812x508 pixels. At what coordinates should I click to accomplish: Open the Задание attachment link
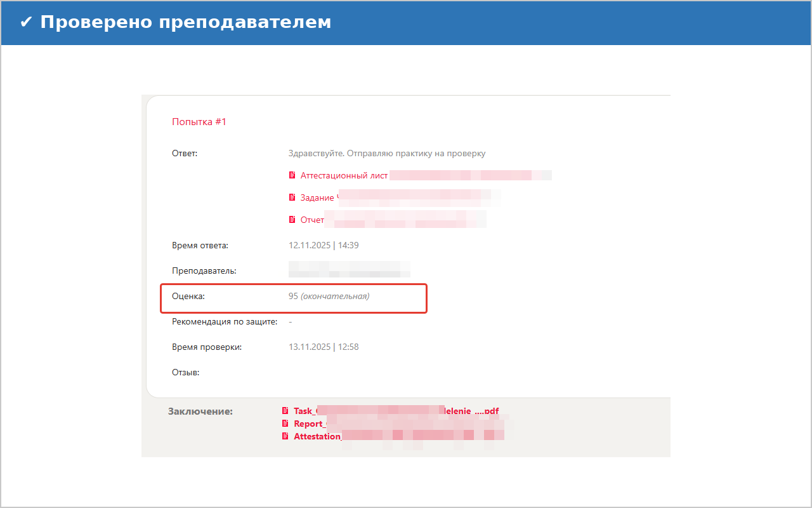[x=317, y=197]
